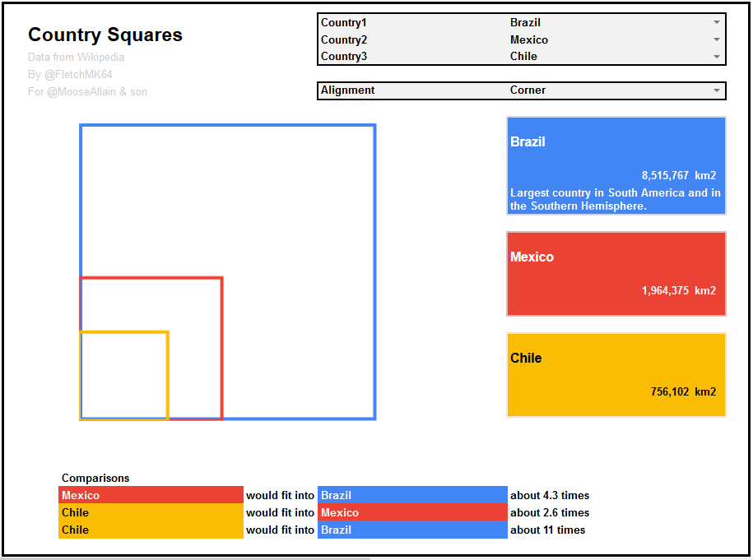Open the Country3 dropdown arrow
This screenshot has width=753, height=560.
pyautogui.click(x=716, y=56)
